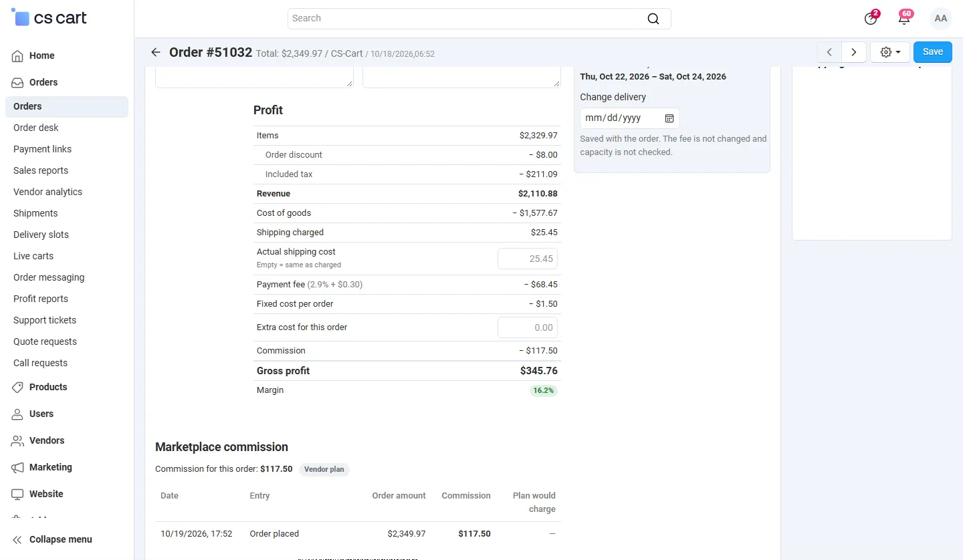Image resolution: width=963 pixels, height=560 pixels.
Task: Click the 16.2% margin badge
Action: (x=544, y=390)
